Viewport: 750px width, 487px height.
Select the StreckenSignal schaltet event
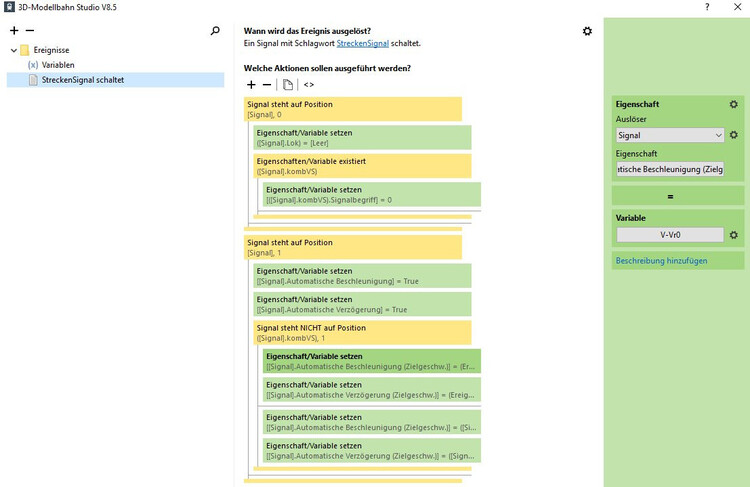82,80
